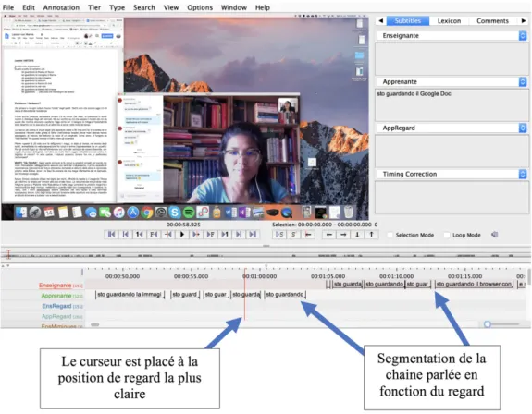Go to annotation above with up arrow
The image size is (532, 414).
pyautogui.click(x=371, y=235)
